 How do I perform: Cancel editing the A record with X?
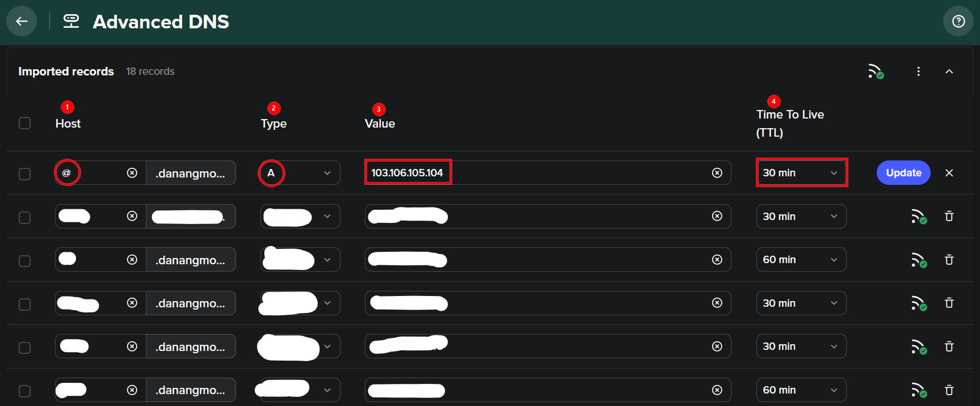click(949, 173)
